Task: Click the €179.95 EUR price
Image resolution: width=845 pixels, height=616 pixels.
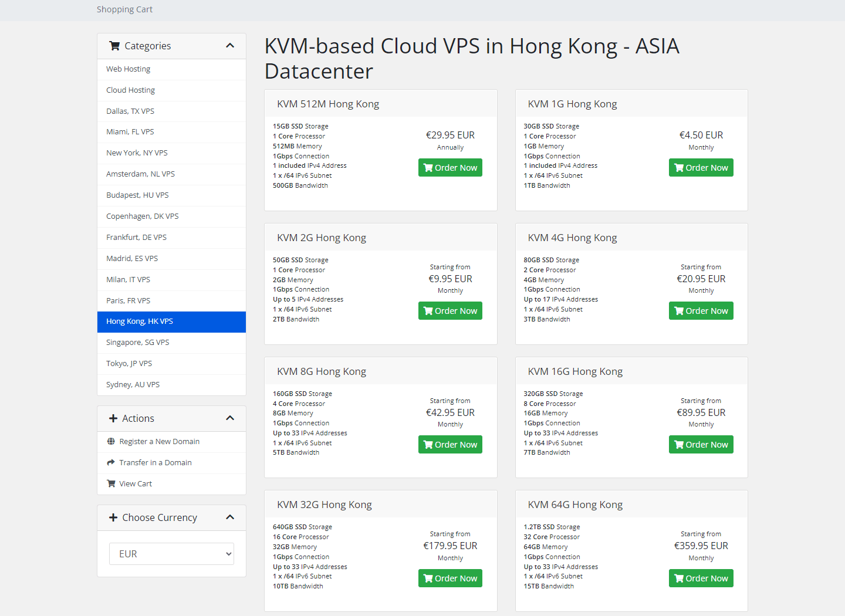Action: tap(450, 546)
